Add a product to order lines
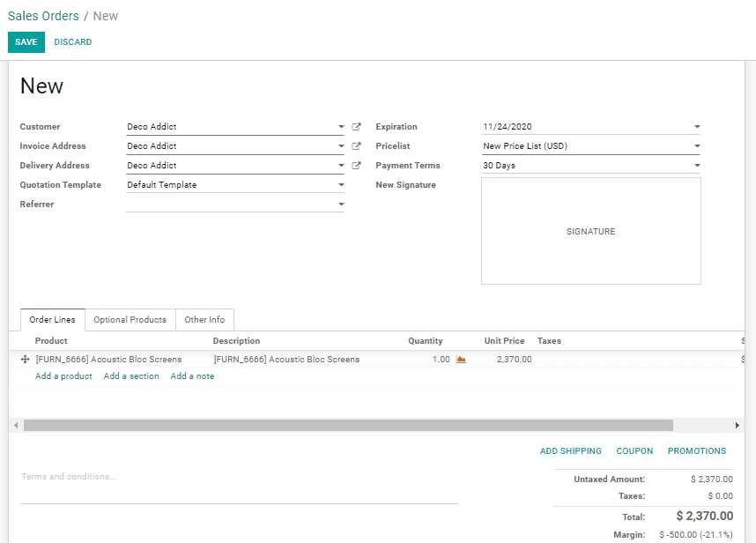Image resolution: width=756 pixels, height=543 pixels. 63,376
